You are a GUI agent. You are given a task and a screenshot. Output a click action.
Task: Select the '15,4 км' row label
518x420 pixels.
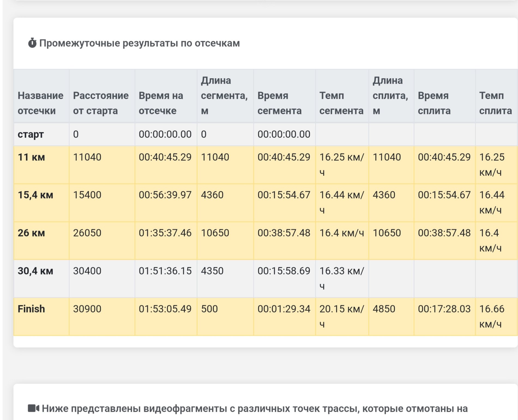pos(35,195)
